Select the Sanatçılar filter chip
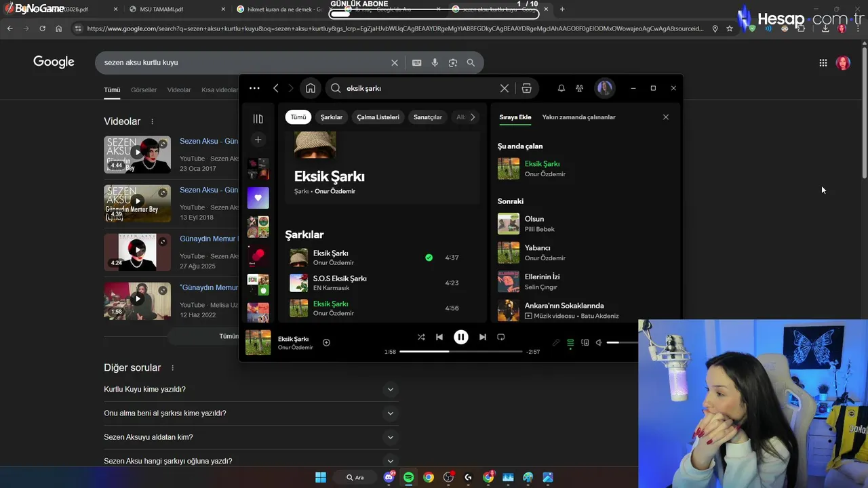 [x=428, y=117]
